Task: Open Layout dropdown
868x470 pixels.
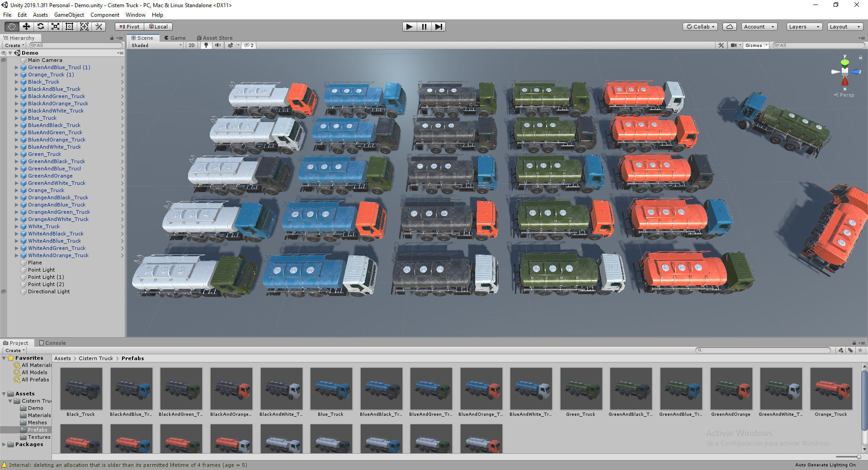Action: tap(845, 27)
